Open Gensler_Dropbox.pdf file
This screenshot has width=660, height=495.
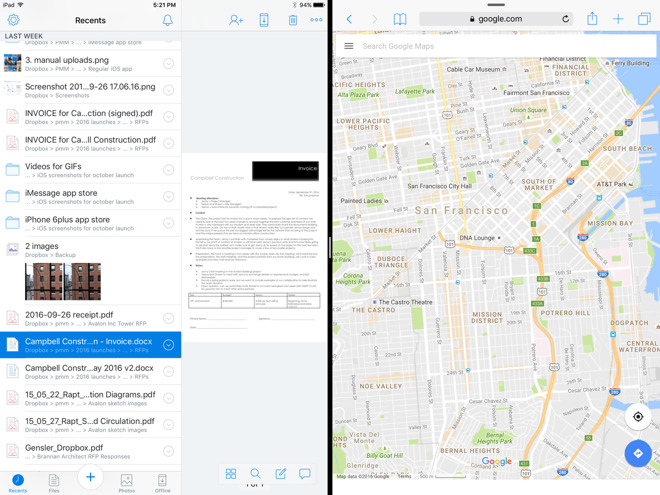click(x=90, y=451)
